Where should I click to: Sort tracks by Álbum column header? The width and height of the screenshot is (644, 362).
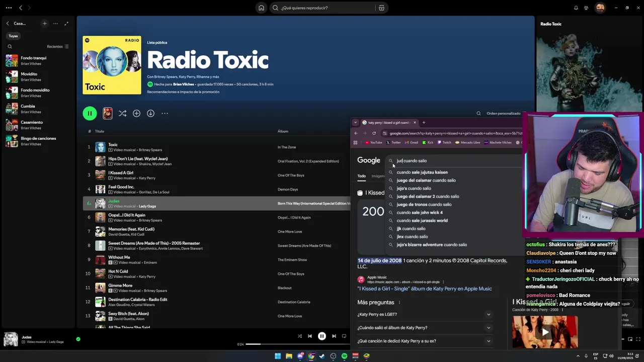(283, 131)
